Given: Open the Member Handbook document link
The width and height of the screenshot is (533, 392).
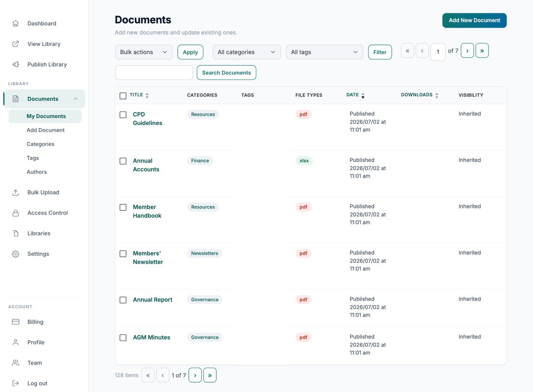Looking at the screenshot, I should pos(147,212).
